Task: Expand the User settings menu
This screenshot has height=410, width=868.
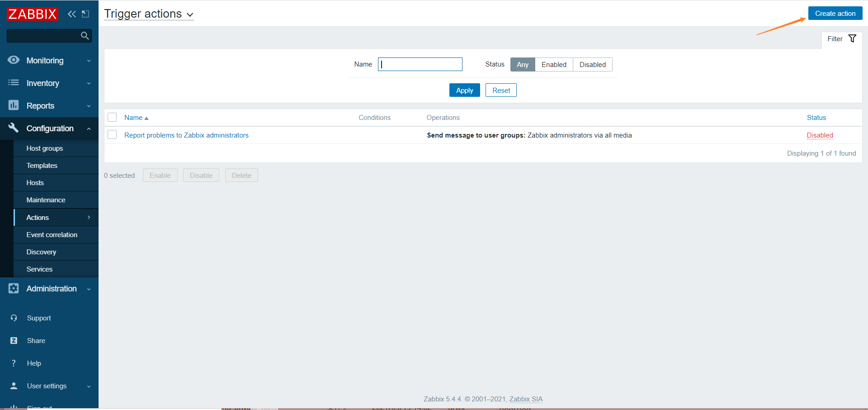Action: [89, 386]
